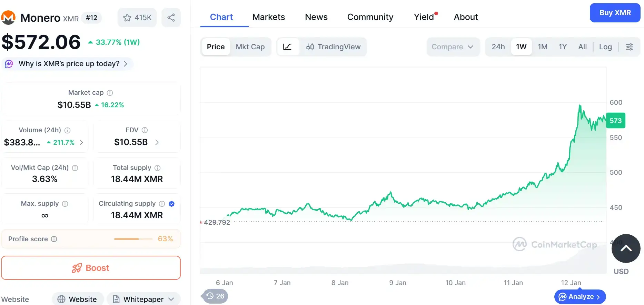Click the 26 events history badge
The height and width of the screenshot is (305, 644).
215,296
